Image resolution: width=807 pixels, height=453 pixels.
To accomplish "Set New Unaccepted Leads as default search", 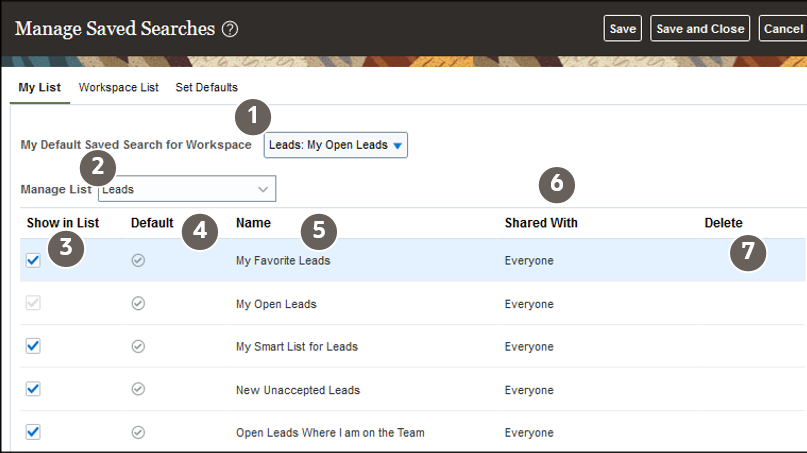I will 138,389.
